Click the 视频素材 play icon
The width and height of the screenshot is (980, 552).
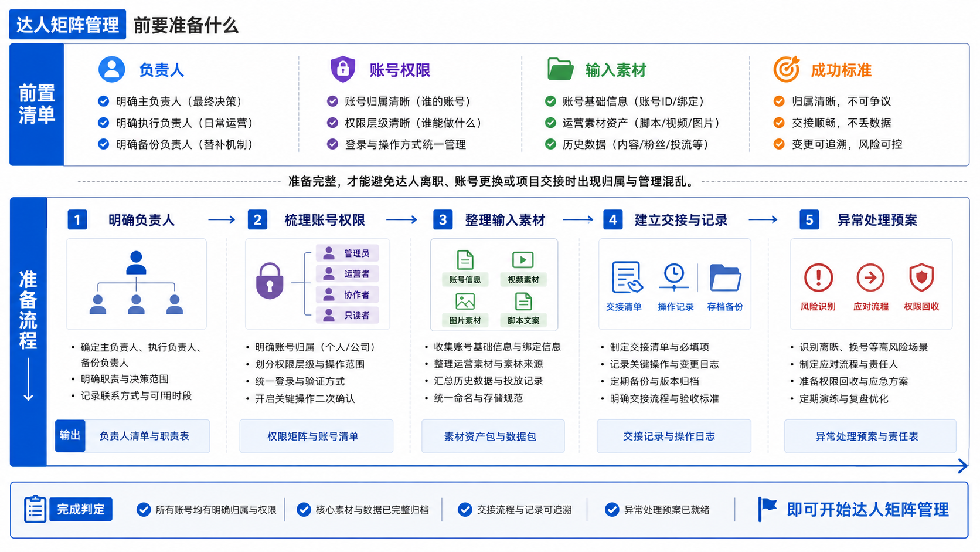(523, 260)
